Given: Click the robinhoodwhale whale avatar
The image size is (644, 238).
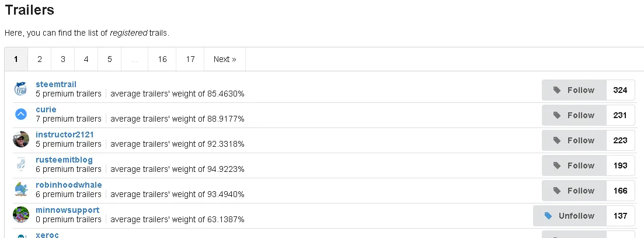Looking at the screenshot, I should (x=21, y=189).
